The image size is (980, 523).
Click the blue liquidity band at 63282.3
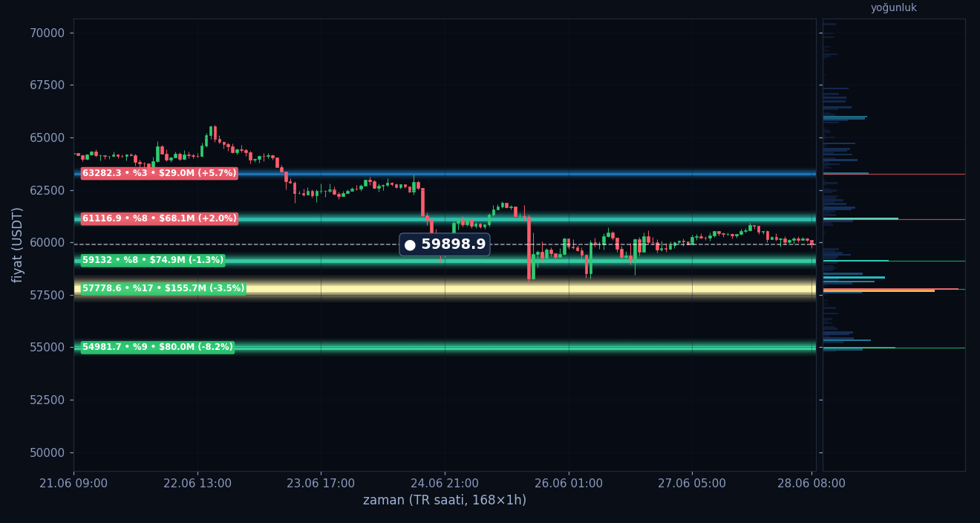pos(445,174)
